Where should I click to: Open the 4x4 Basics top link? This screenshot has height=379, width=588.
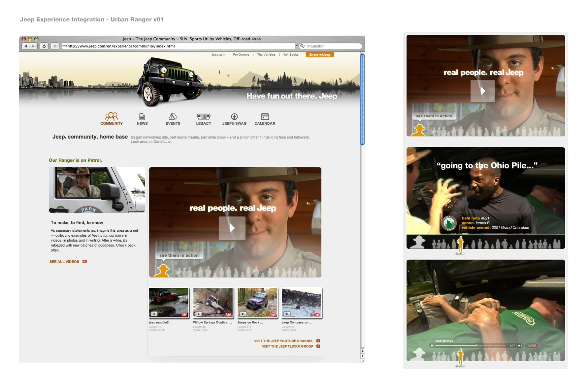(291, 55)
